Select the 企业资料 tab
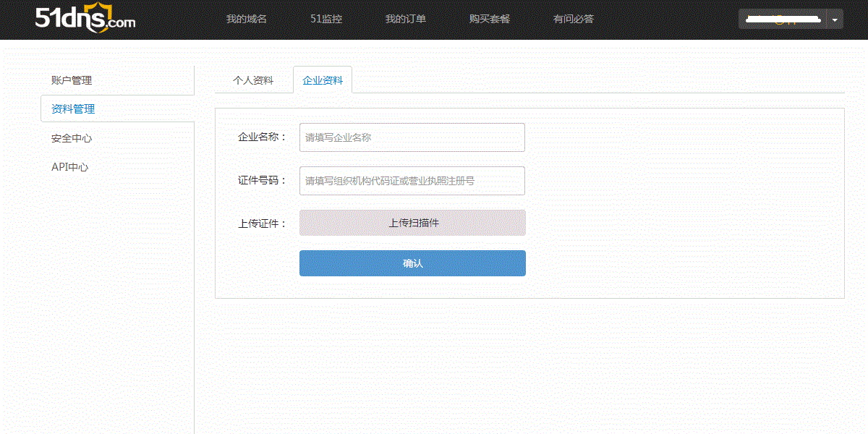The image size is (868, 434). point(323,80)
